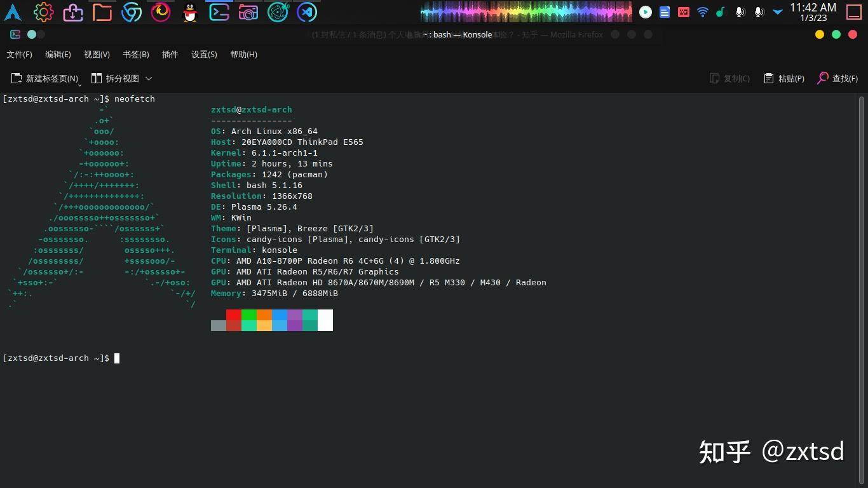
Task: Expand hidden system tray icons arrow
Action: click(x=777, y=12)
